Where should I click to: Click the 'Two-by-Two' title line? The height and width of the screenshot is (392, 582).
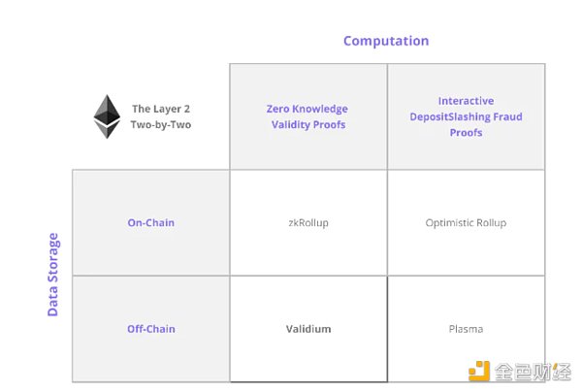[x=161, y=125]
